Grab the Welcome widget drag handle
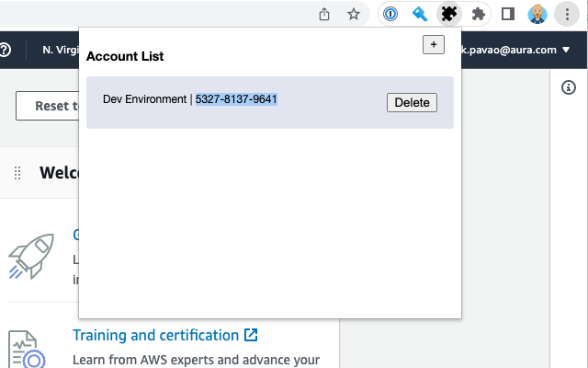 17,173
